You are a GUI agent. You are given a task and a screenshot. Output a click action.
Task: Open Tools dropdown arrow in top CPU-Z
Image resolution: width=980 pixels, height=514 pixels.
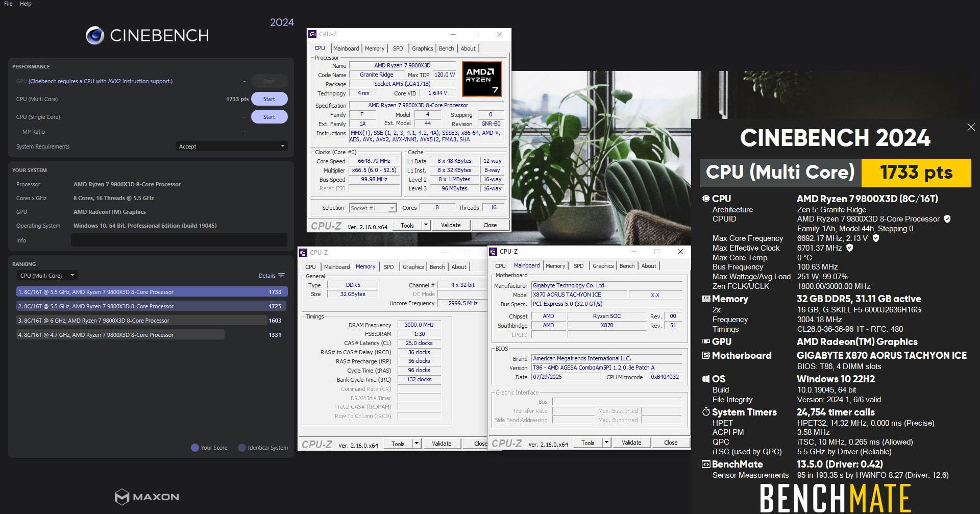[x=426, y=225]
